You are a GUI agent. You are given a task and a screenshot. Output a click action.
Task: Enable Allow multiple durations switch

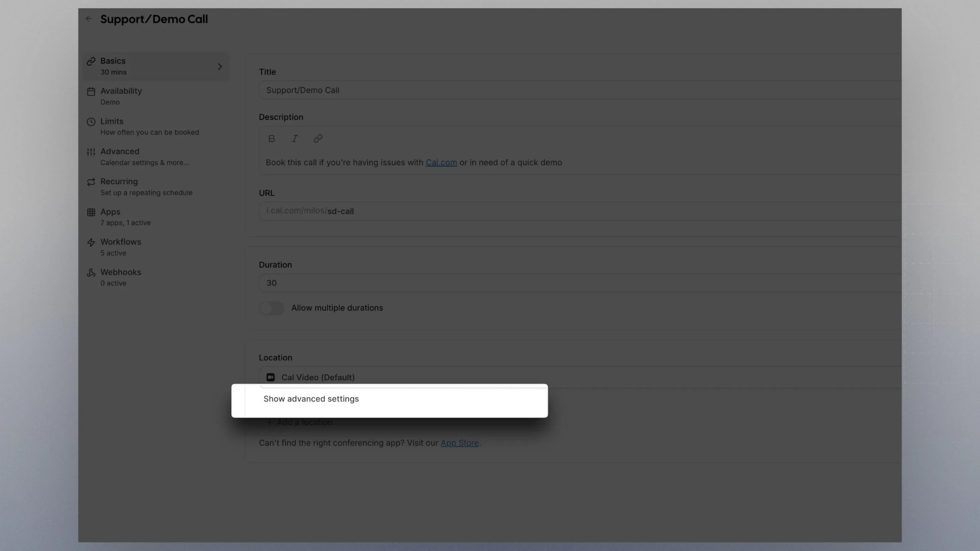[272, 308]
